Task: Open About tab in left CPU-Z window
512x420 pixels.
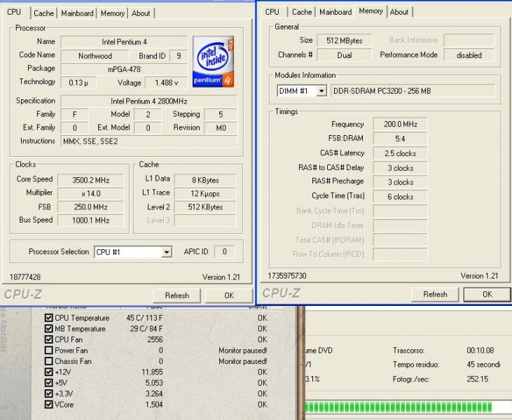Action: tap(141, 13)
